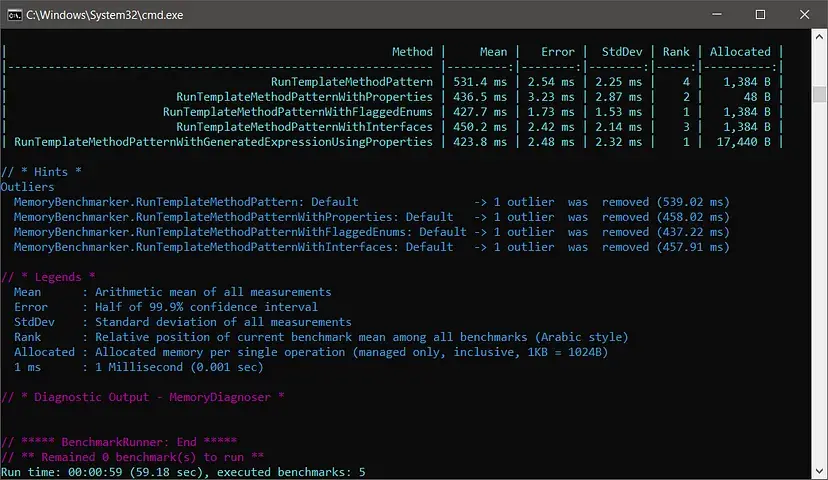Click the outlier value (457.91 ms)
Viewport: 828px width, 480px height.
click(693, 247)
